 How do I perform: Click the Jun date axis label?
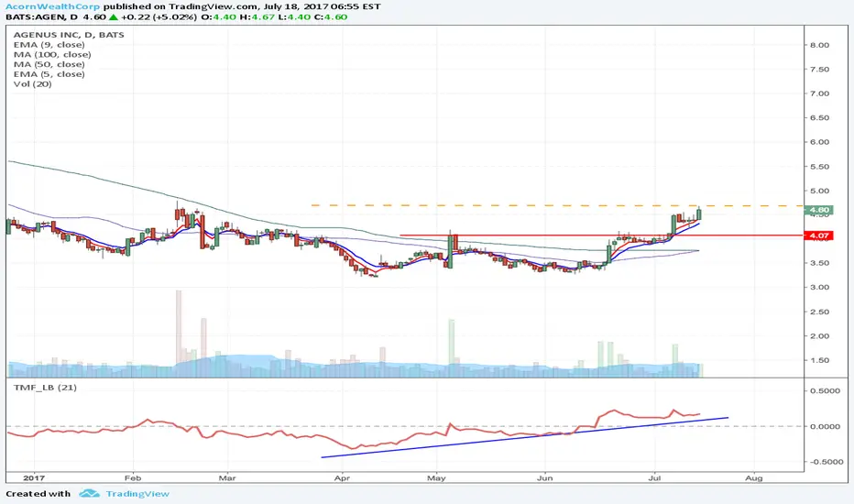[545, 478]
